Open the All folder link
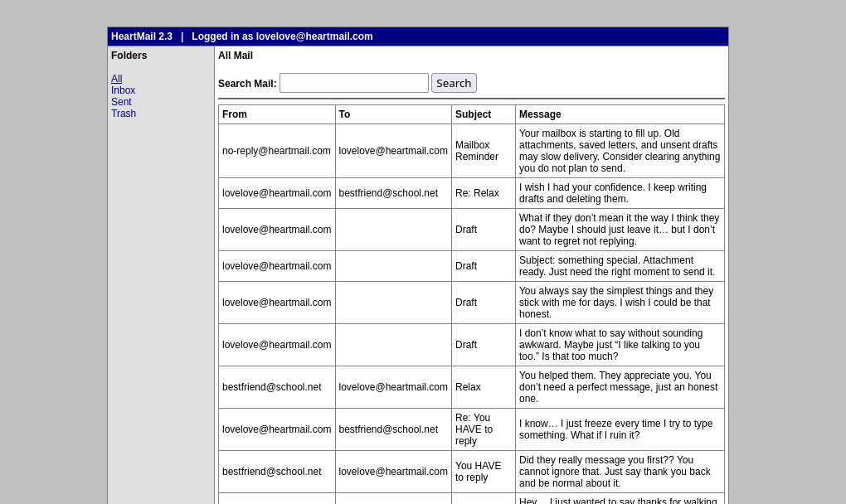 coord(116,79)
